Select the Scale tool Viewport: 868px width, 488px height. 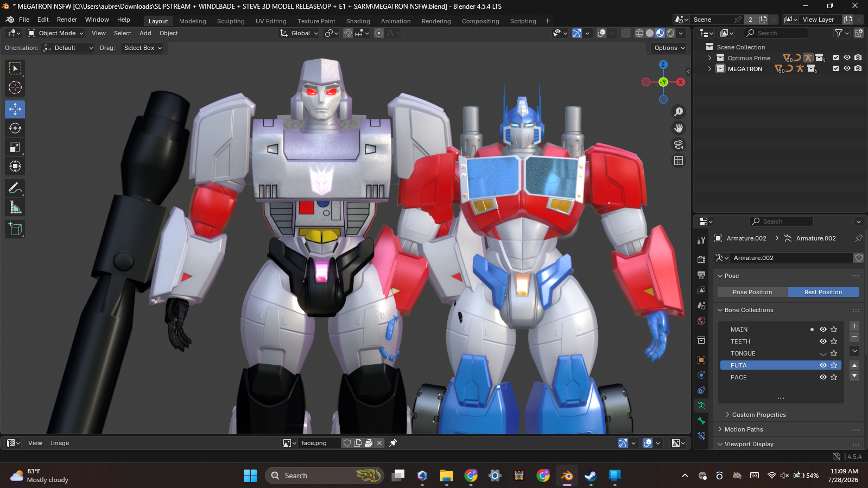pyautogui.click(x=15, y=147)
